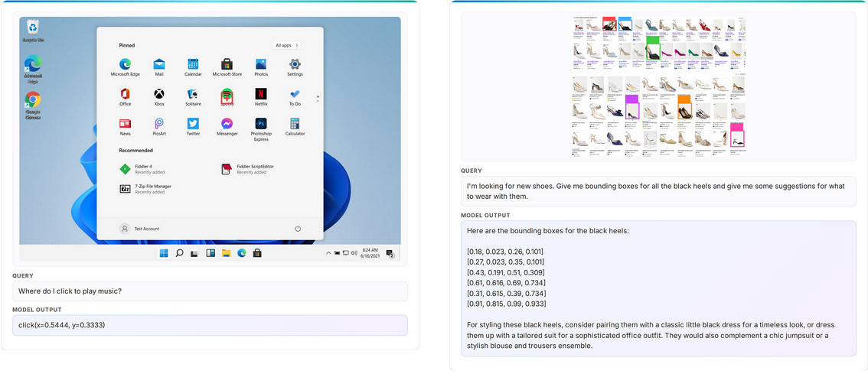Screen dimensions: 868x374
Task: Open Spotify from the pinned apps
Action: point(227,96)
